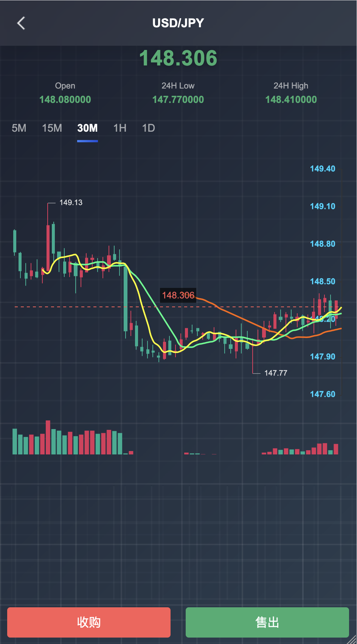Click the 148.80 price axis label
357x644 pixels.
pyautogui.click(x=322, y=244)
